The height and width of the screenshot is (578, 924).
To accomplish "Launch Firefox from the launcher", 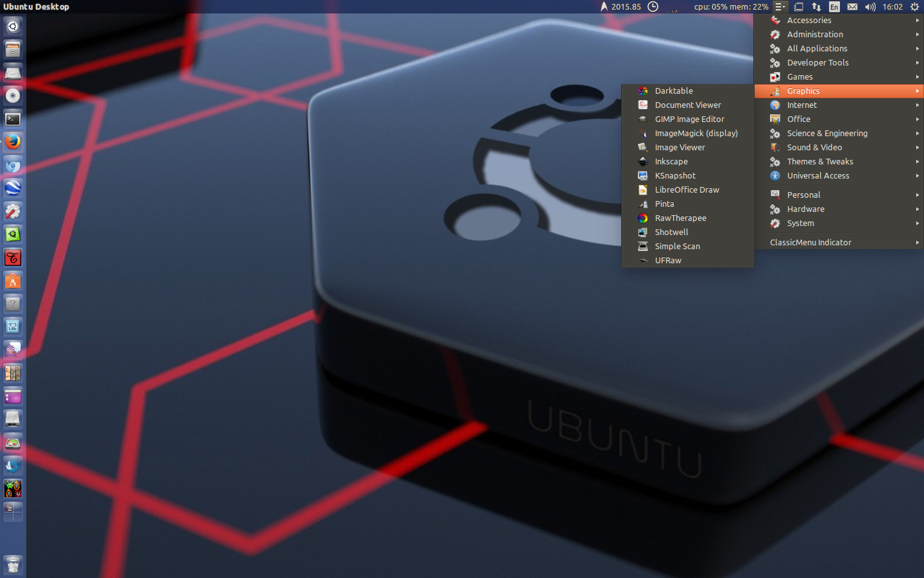I will coord(13,142).
